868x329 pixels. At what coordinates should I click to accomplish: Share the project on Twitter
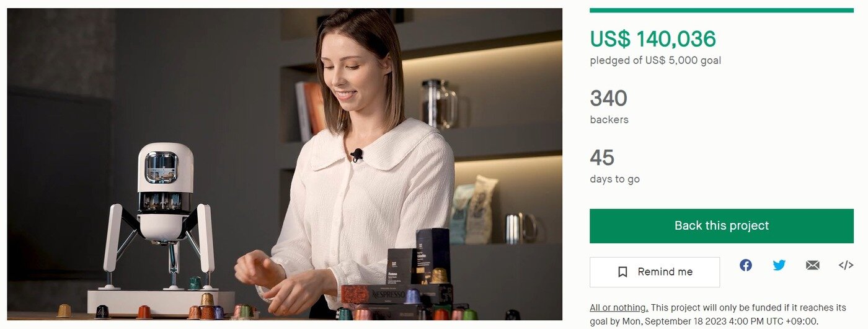tap(779, 265)
